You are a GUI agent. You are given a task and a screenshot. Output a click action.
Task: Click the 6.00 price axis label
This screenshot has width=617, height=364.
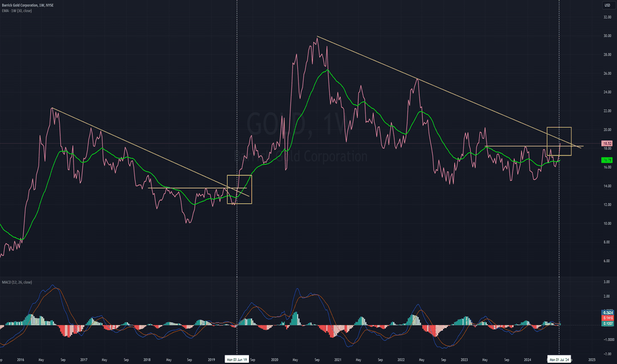tap(607, 261)
